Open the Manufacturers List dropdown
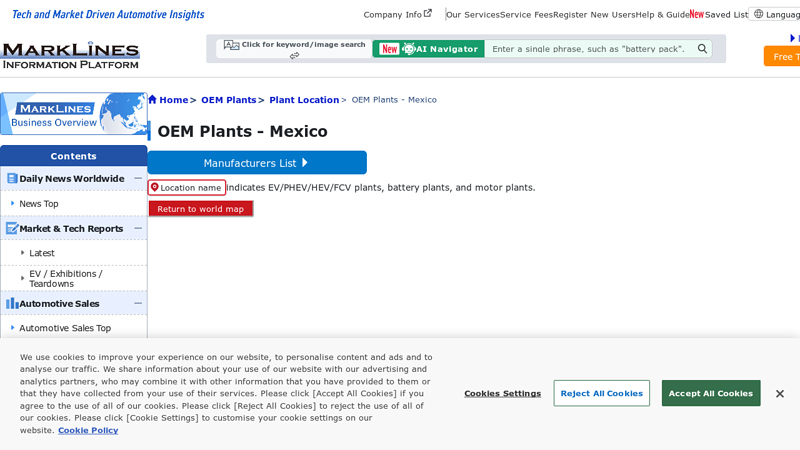Viewport: 800px width, 450px height. pos(257,163)
